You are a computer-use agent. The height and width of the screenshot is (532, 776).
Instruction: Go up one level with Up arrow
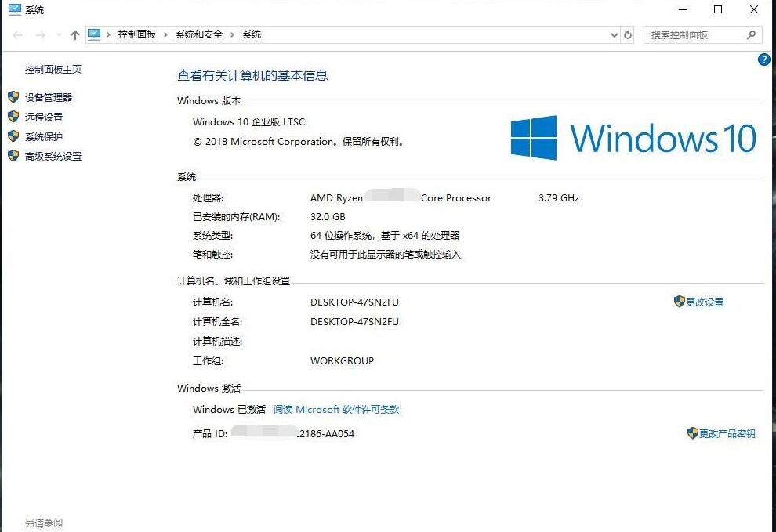[75, 35]
